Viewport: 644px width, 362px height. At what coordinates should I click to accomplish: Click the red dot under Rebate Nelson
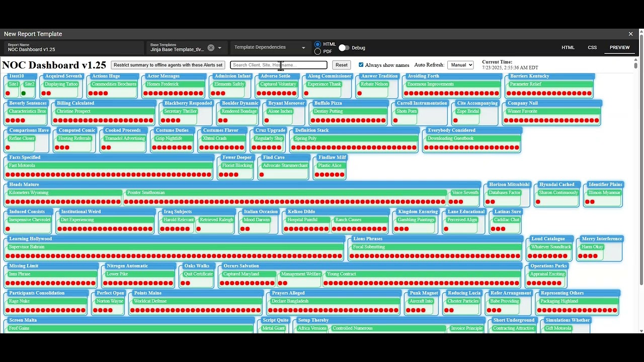(360, 93)
